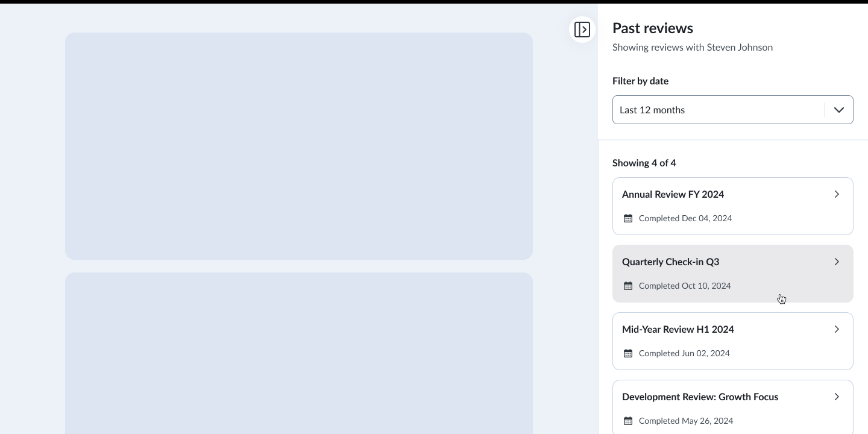Viewport: 868px width, 434px height.
Task: Open the Mid-Year Review H1 2024 title
Action: pyautogui.click(x=678, y=329)
